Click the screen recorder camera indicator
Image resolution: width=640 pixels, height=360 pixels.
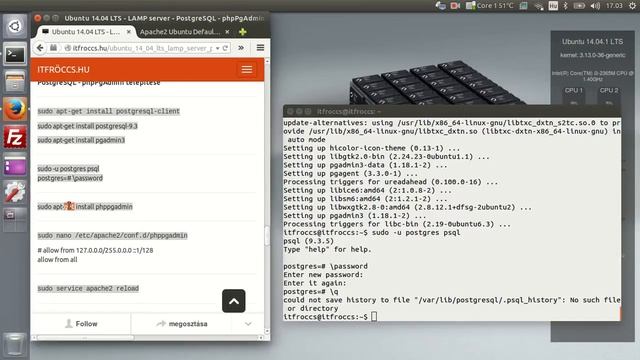click(455, 6)
